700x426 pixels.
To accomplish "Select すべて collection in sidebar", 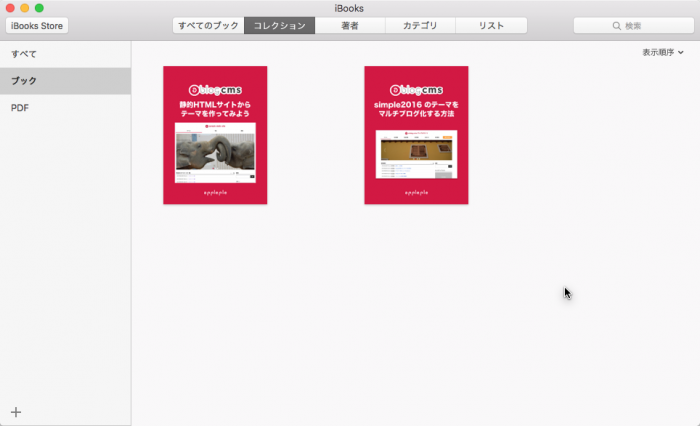I will (65, 54).
